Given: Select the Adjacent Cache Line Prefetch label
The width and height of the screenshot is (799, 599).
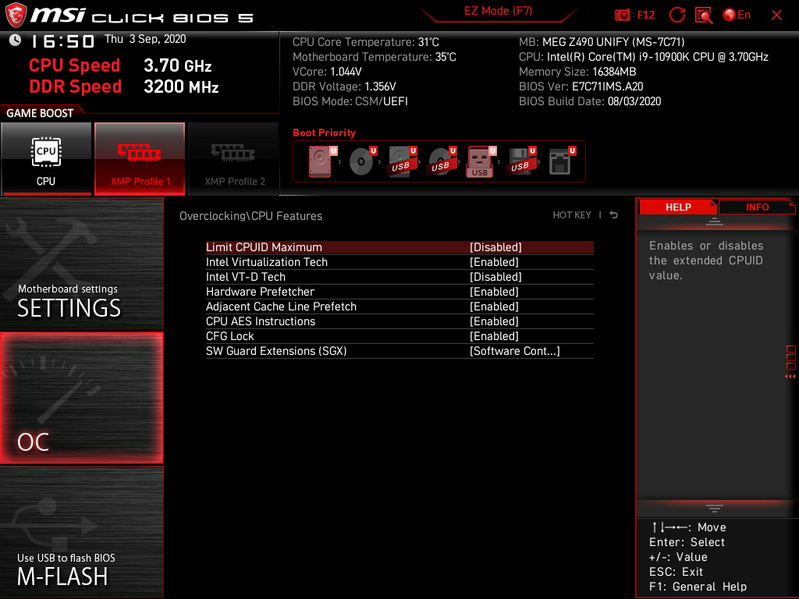Looking at the screenshot, I should 281,307.
